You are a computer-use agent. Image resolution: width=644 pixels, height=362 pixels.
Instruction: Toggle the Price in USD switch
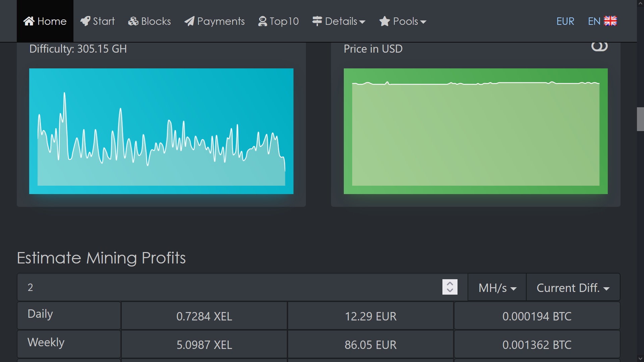click(x=599, y=47)
